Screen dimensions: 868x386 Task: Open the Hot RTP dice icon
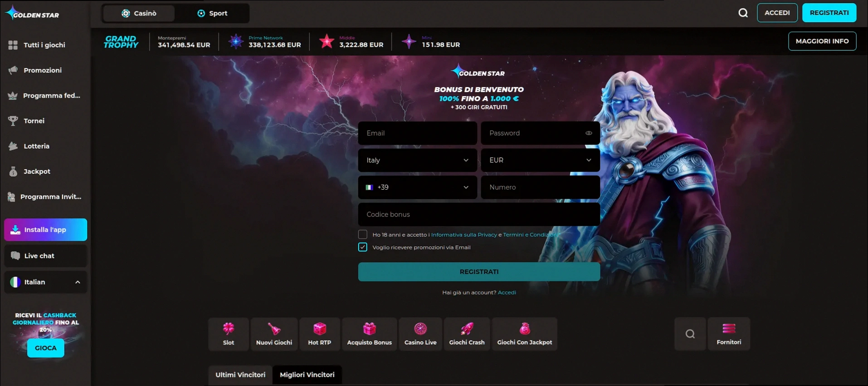tap(319, 329)
